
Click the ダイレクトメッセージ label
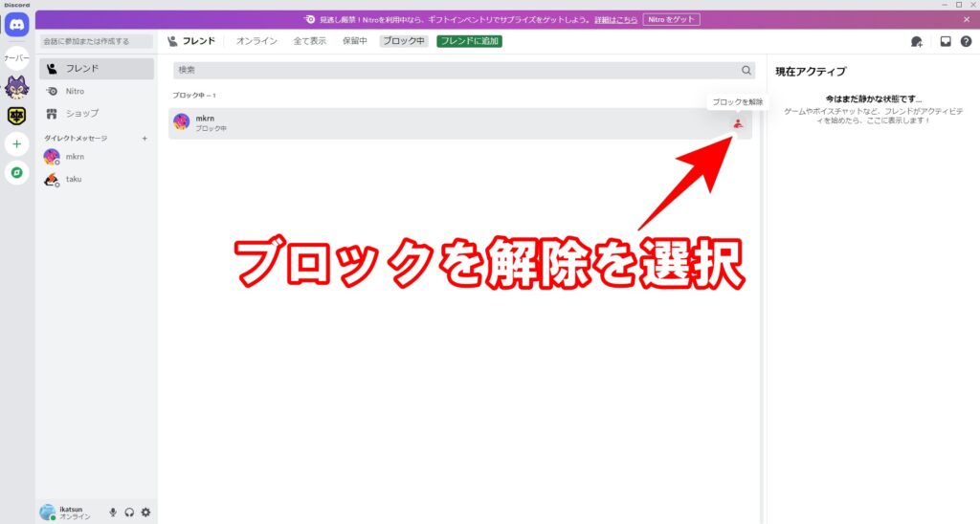click(76, 139)
